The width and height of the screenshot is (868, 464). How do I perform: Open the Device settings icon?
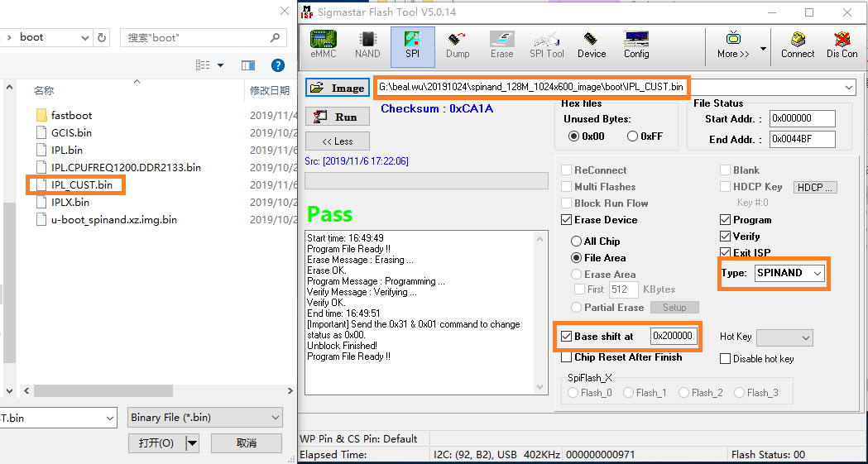click(592, 45)
